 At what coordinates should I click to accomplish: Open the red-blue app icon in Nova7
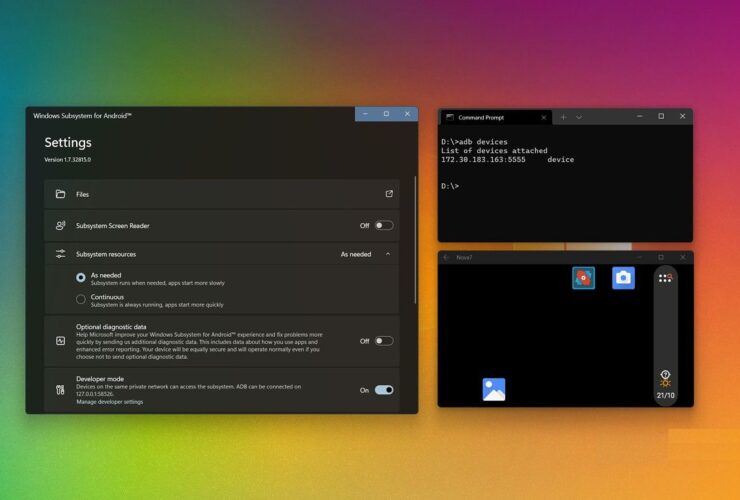pyautogui.click(x=583, y=278)
